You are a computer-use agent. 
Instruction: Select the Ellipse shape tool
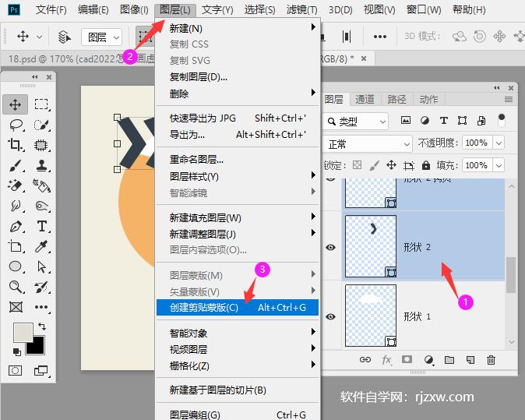coord(15,266)
